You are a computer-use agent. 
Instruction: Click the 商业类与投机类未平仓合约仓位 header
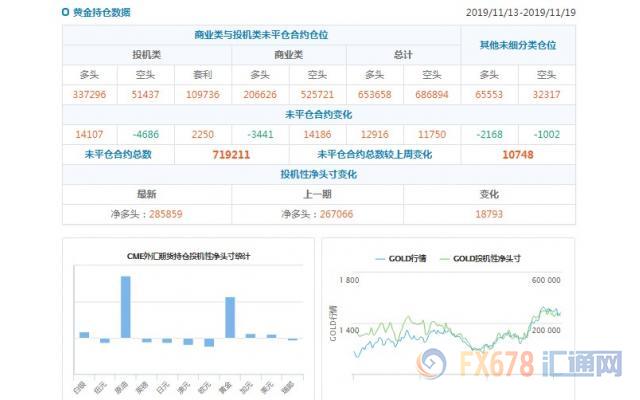pyautogui.click(x=261, y=35)
